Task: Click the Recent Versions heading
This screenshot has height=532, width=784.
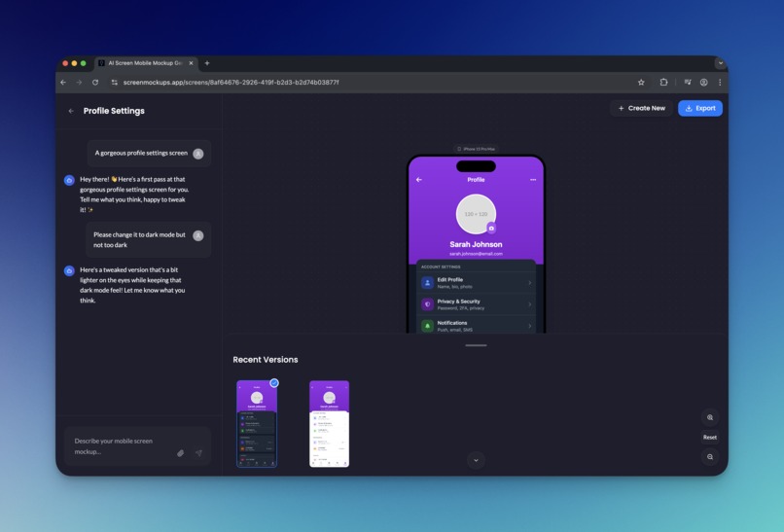Action: (x=266, y=360)
